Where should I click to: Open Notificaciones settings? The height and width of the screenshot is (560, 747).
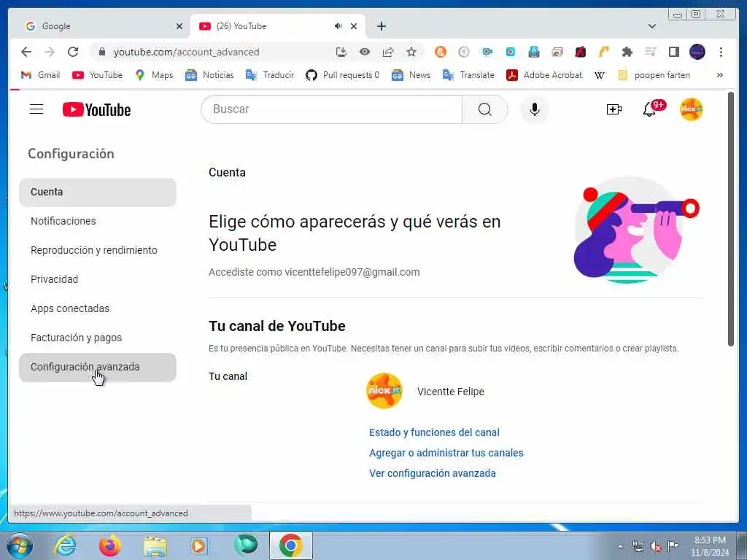[x=98, y=221]
